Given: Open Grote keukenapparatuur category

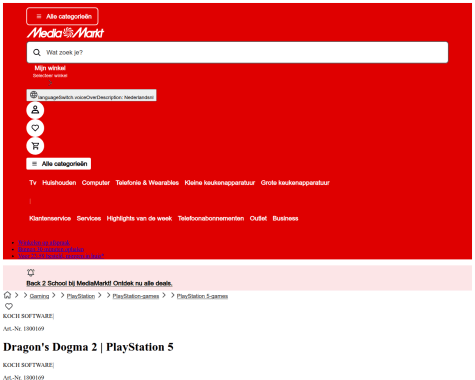Looking at the screenshot, I should pos(295,183).
